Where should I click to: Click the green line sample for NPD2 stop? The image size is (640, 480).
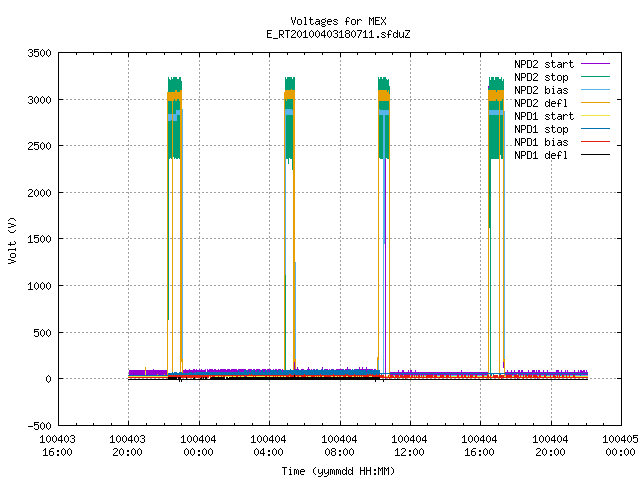click(x=596, y=77)
